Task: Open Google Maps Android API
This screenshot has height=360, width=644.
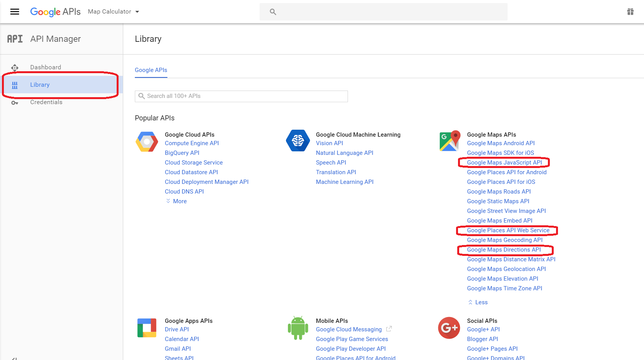Action: pos(501,143)
